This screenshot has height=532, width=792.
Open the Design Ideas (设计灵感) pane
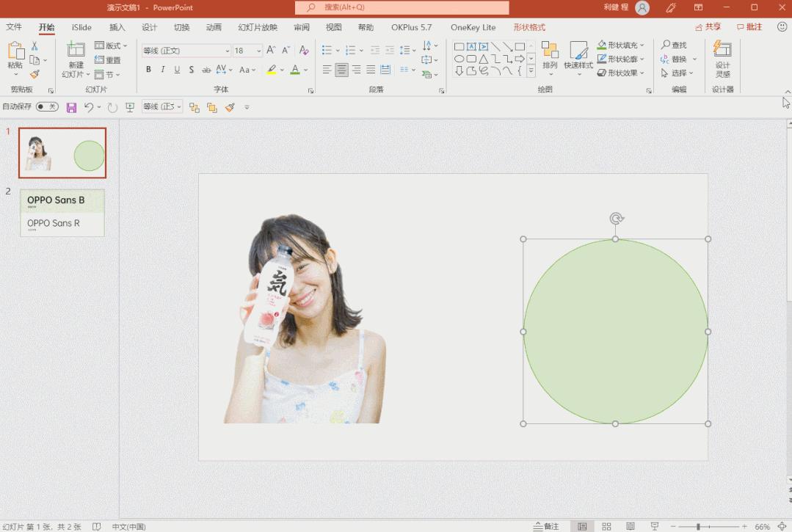coord(722,59)
